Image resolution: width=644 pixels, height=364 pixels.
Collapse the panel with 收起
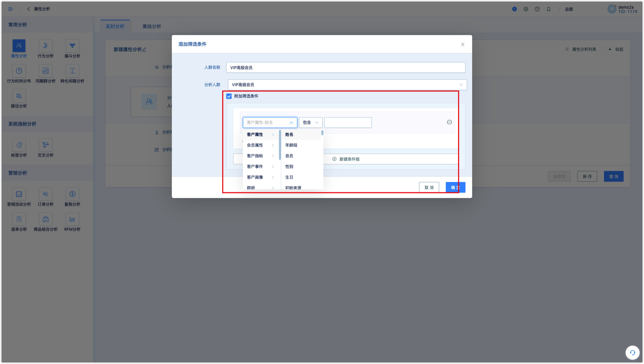tap(616, 49)
